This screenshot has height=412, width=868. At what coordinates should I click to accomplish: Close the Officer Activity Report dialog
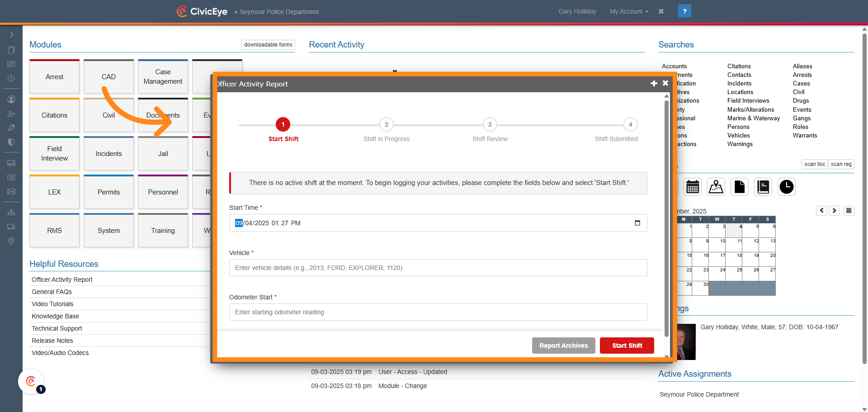tap(665, 83)
